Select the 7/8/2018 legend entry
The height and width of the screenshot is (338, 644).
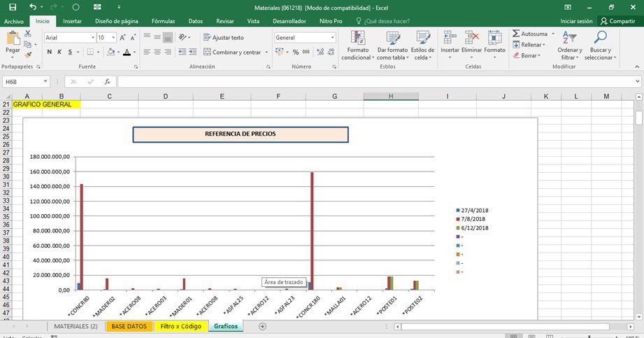click(x=471, y=219)
